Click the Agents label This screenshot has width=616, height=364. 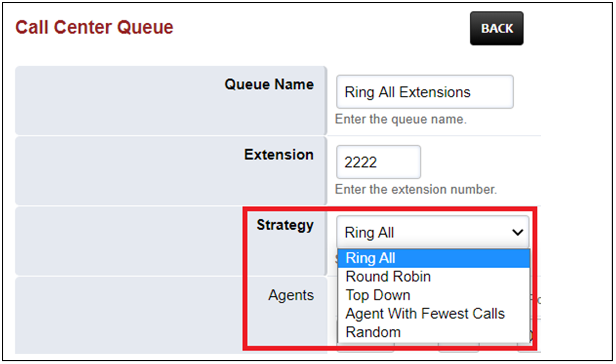[291, 295]
